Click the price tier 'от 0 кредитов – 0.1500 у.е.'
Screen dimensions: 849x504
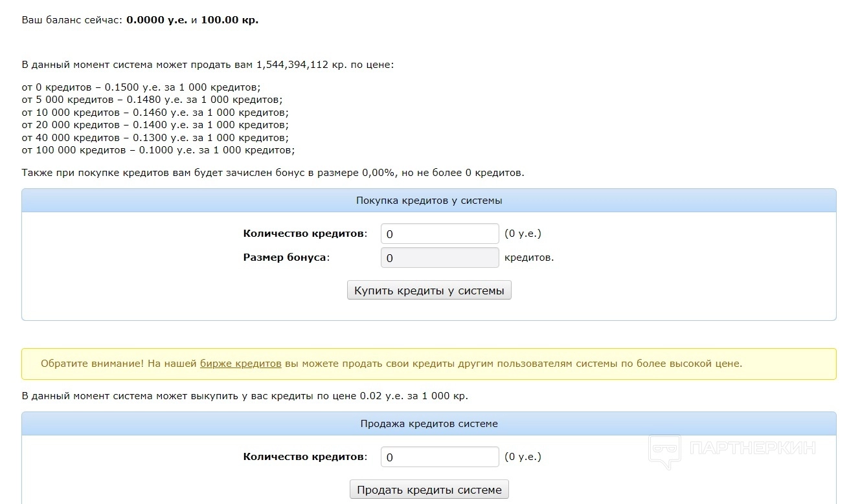[142, 87]
